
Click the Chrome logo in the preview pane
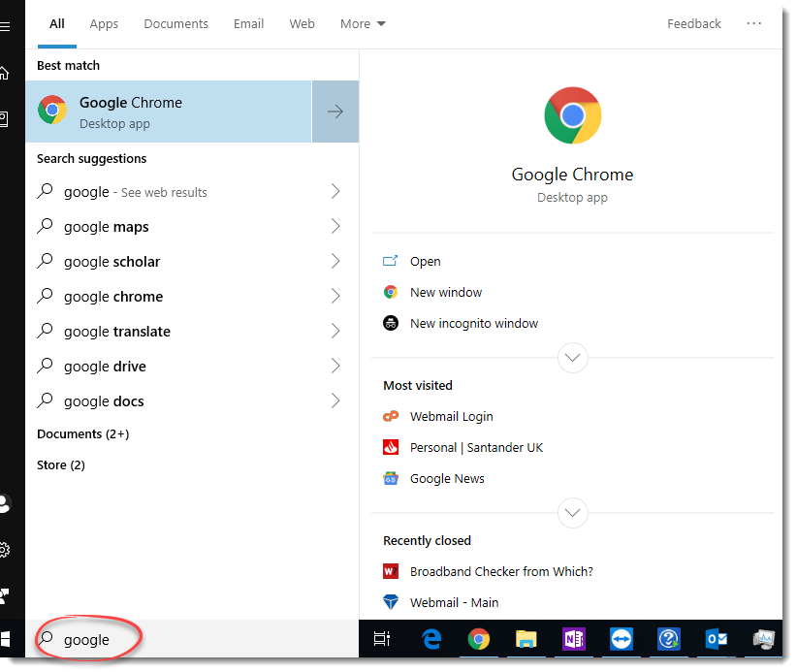pyautogui.click(x=572, y=114)
